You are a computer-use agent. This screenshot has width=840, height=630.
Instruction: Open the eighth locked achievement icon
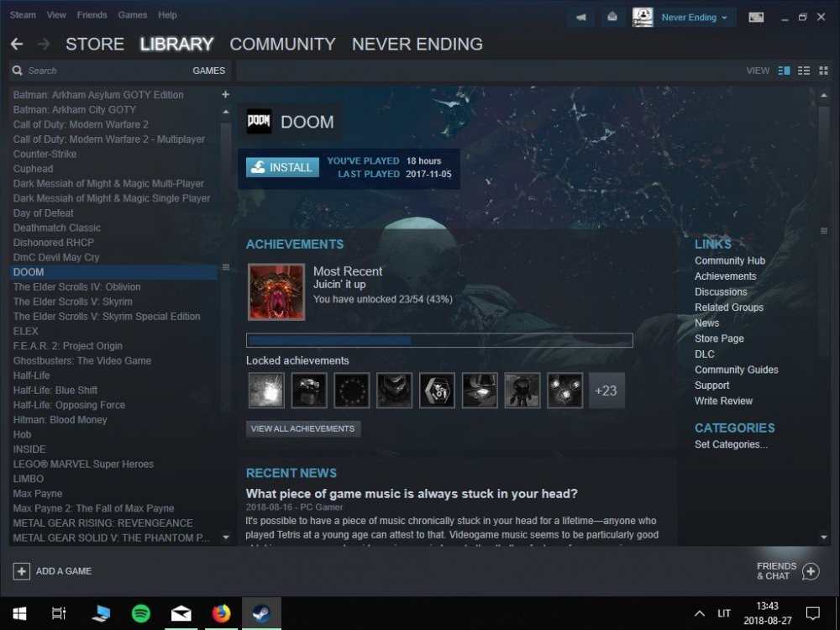564,391
